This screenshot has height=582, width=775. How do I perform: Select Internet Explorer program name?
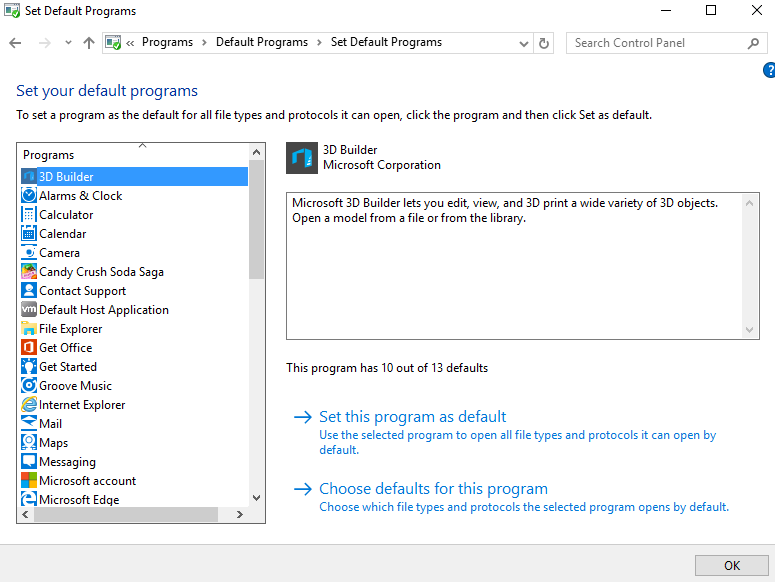(82, 405)
